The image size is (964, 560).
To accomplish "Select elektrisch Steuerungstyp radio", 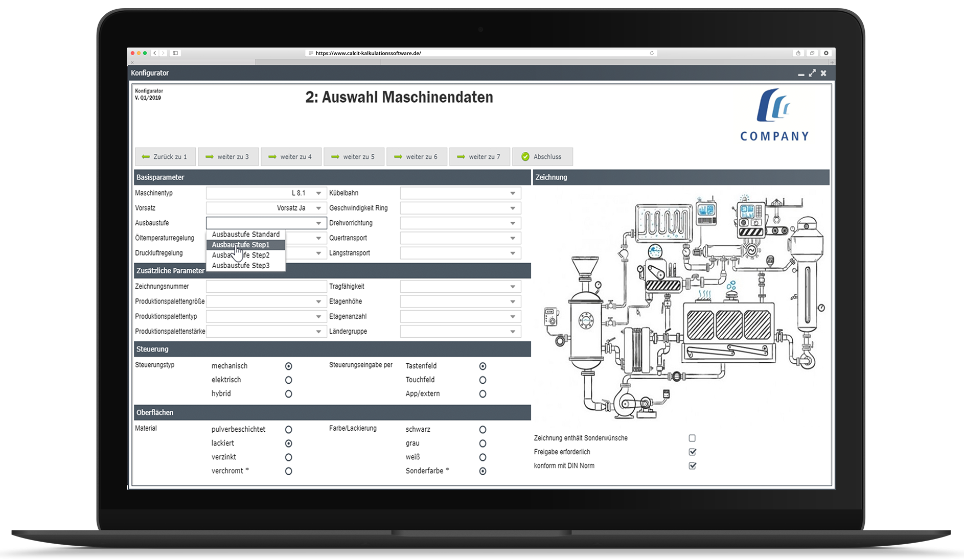I will coord(289,380).
